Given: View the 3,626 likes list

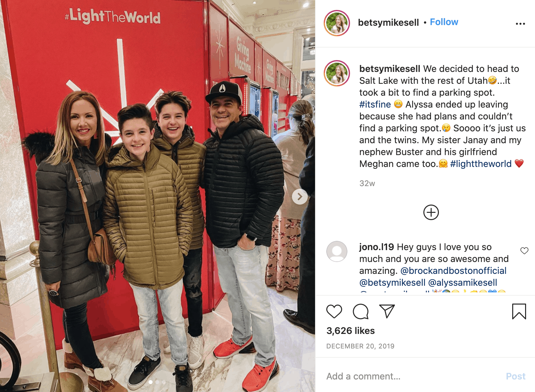Looking at the screenshot, I should (x=350, y=331).
